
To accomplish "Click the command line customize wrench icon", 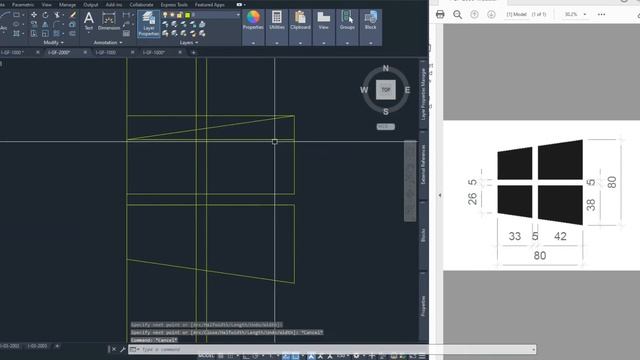I will pos(122,349).
